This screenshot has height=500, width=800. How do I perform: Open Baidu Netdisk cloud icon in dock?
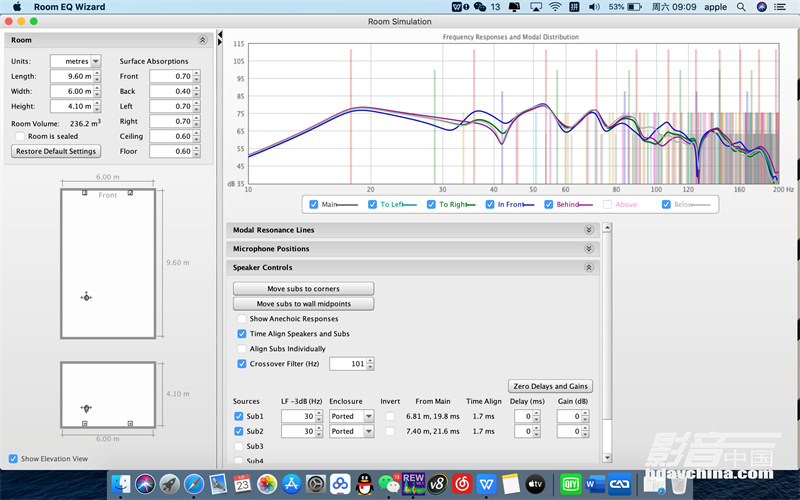click(340, 484)
